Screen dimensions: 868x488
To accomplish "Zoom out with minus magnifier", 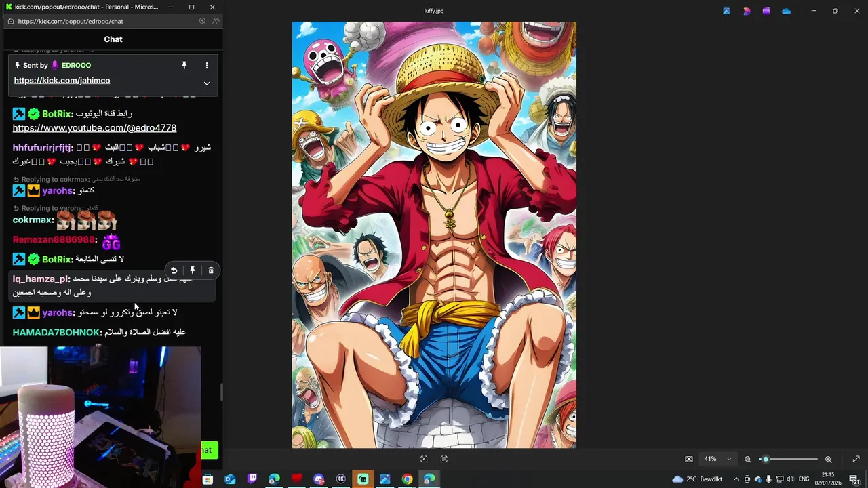I will tap(748, 459).
